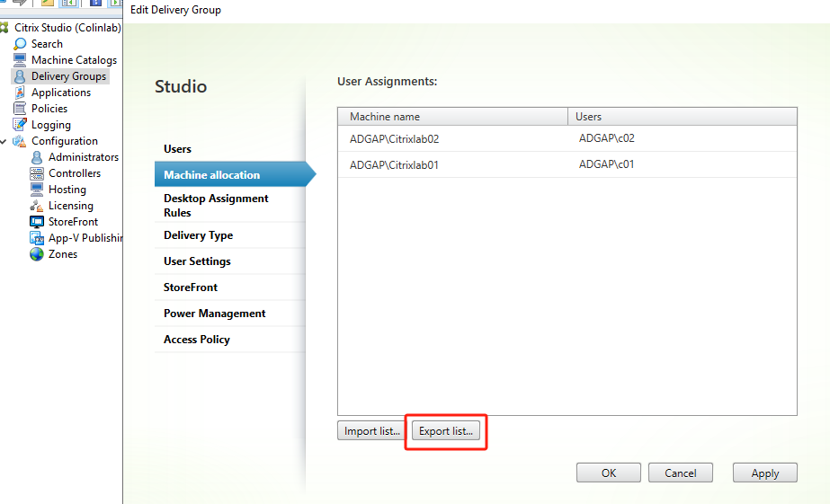Click the Import list button
This screenshot has height=504, width=830.
[372, 431]
